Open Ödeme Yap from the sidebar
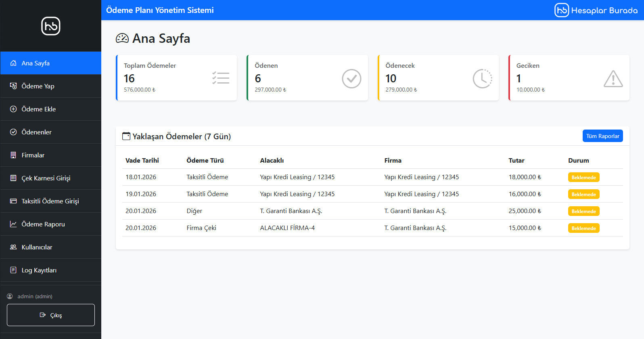This screenshot has width=644, height=339. [38, 86]
